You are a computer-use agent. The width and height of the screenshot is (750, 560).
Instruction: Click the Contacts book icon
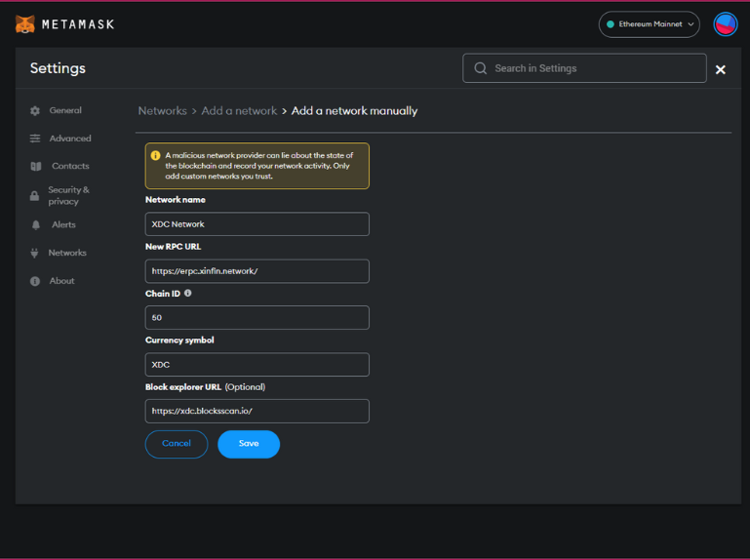point(35,167)
